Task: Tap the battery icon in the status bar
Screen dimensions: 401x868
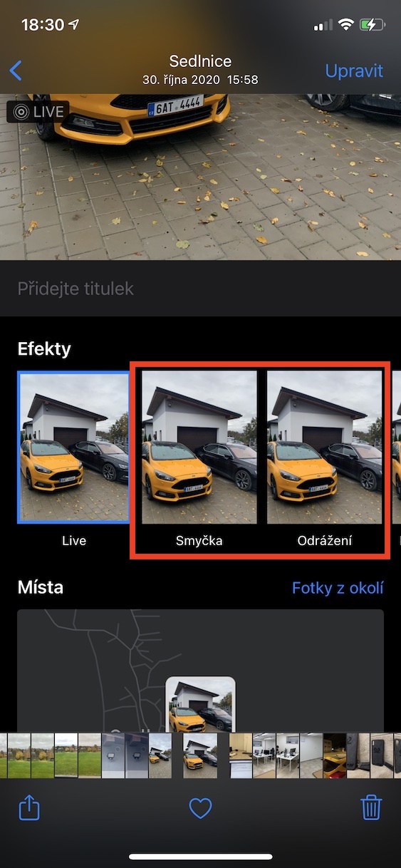Action: click(x=372, y=26)
